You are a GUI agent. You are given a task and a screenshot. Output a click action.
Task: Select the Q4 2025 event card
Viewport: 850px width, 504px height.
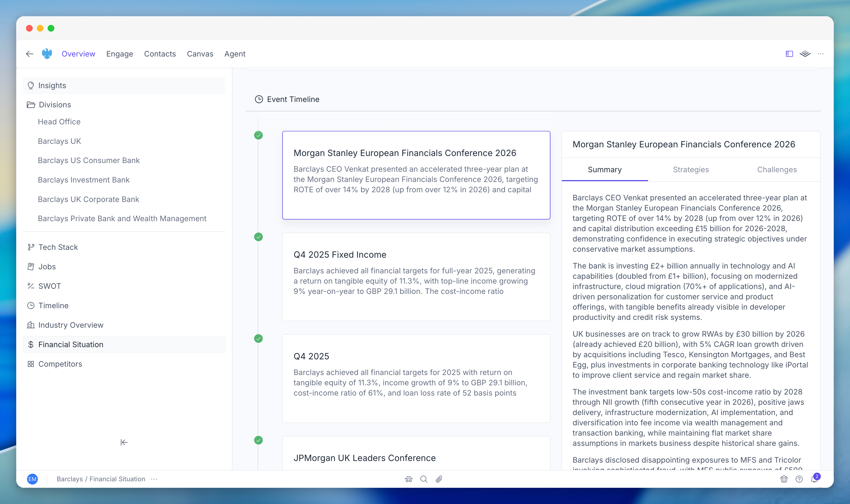[416, 378]
